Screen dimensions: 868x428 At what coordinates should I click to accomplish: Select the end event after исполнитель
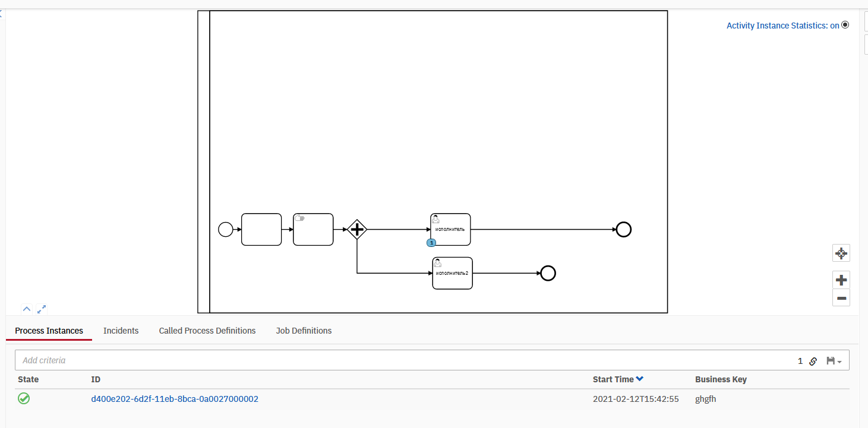(623, 229)
